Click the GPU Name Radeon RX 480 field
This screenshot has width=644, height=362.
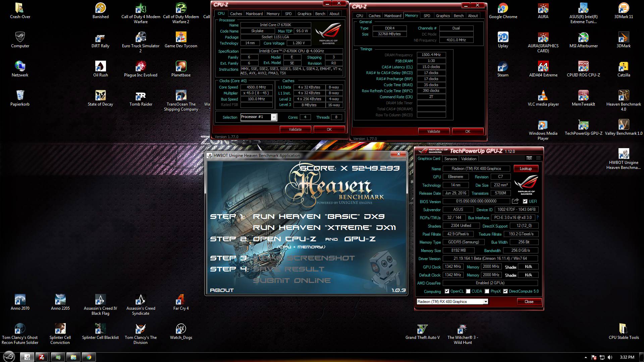click(x=476, y=169)
